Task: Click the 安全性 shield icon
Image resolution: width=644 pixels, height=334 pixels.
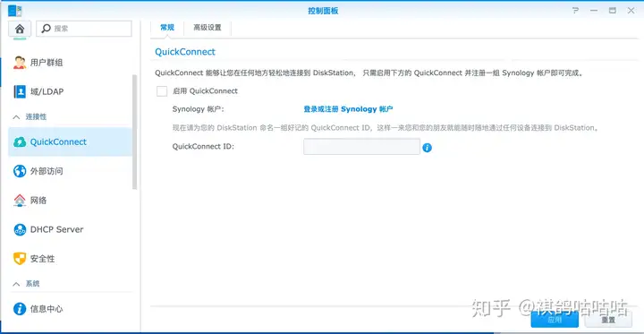Action: tap(20, 259)
